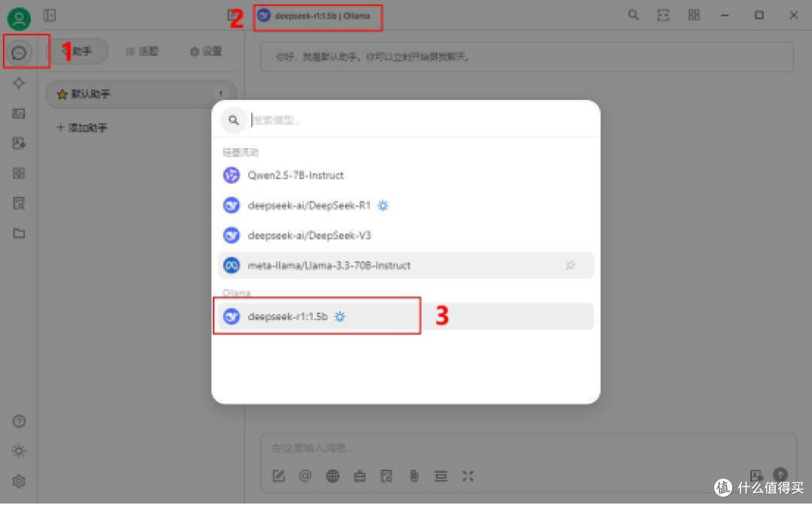Click the assistant greeting message text

(373, 57)
